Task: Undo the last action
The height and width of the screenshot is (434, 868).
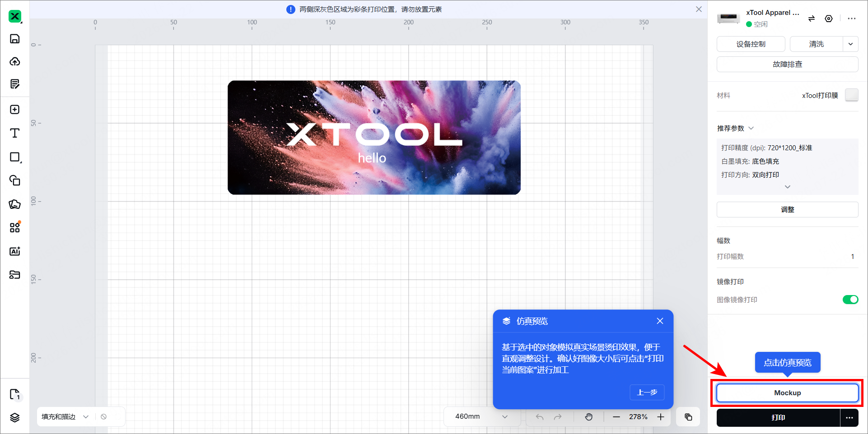Action: pyautogui.click(x=540, y=417)
